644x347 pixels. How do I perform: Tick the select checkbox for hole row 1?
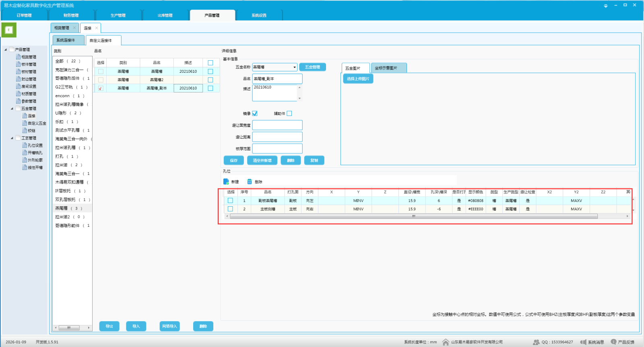230,201
